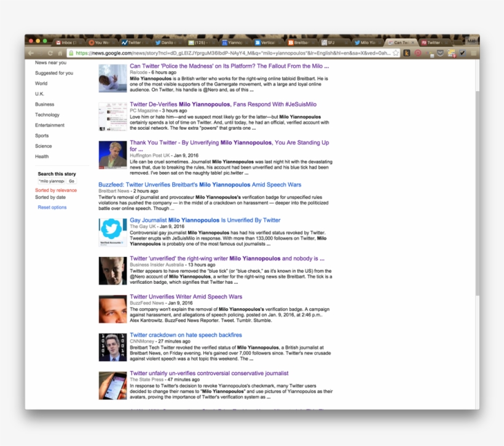Open 'Gay Journalist Milo Yiannopoulos Is Unverified' article
This screenshot has height=446, width=504.
coord(205,220)
